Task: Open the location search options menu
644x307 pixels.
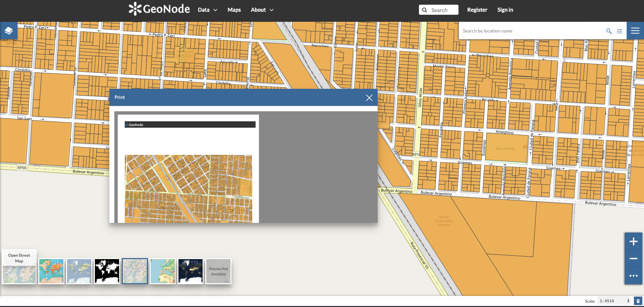Action: pos(620,31)
